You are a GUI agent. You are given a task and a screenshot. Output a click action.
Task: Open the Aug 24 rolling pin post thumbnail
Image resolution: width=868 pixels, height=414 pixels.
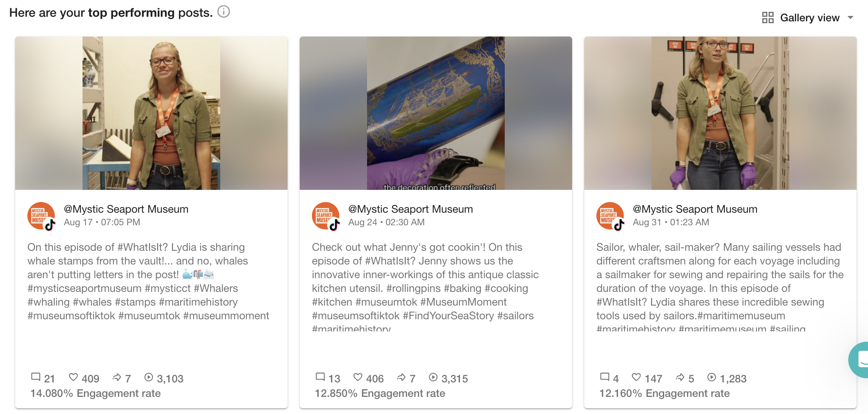tap(436, 113)
